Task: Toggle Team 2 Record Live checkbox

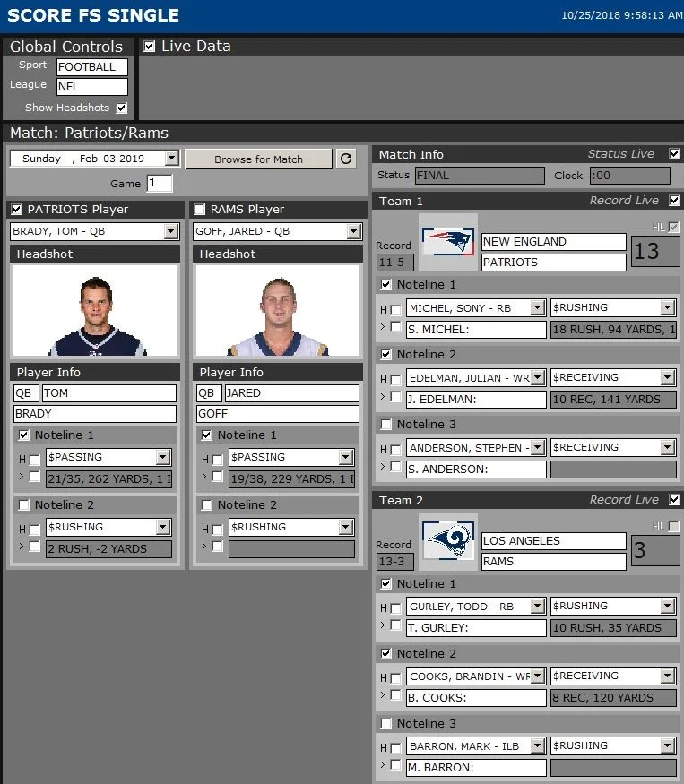Action: pyautogui.click(x=674, y=499)
